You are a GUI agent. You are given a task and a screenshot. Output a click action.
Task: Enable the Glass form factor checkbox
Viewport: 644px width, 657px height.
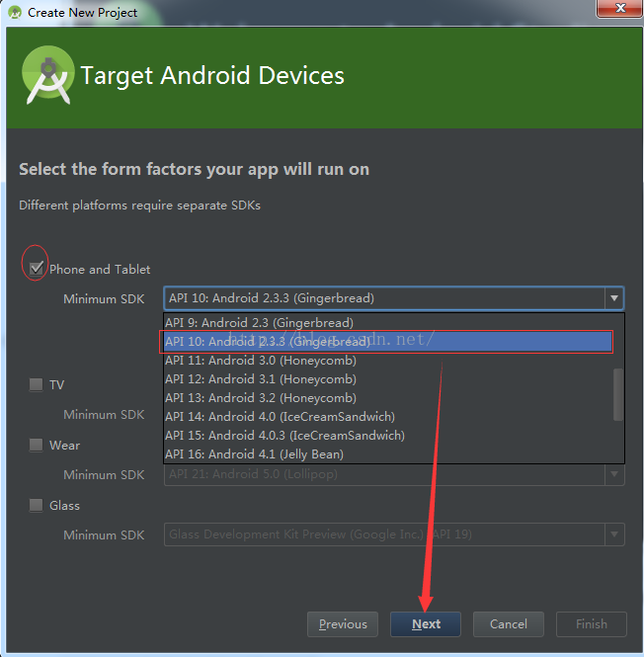coord(36,505)
